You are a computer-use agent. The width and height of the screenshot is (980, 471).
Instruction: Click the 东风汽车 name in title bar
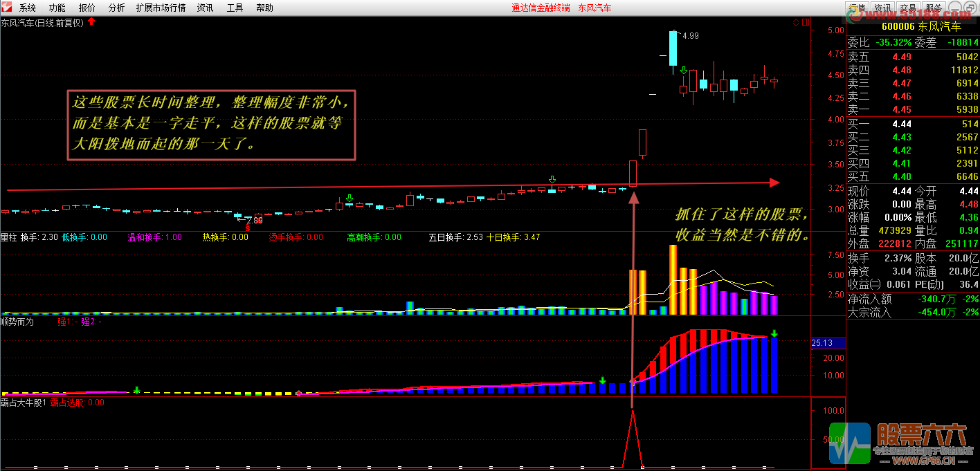click(595, 8)
